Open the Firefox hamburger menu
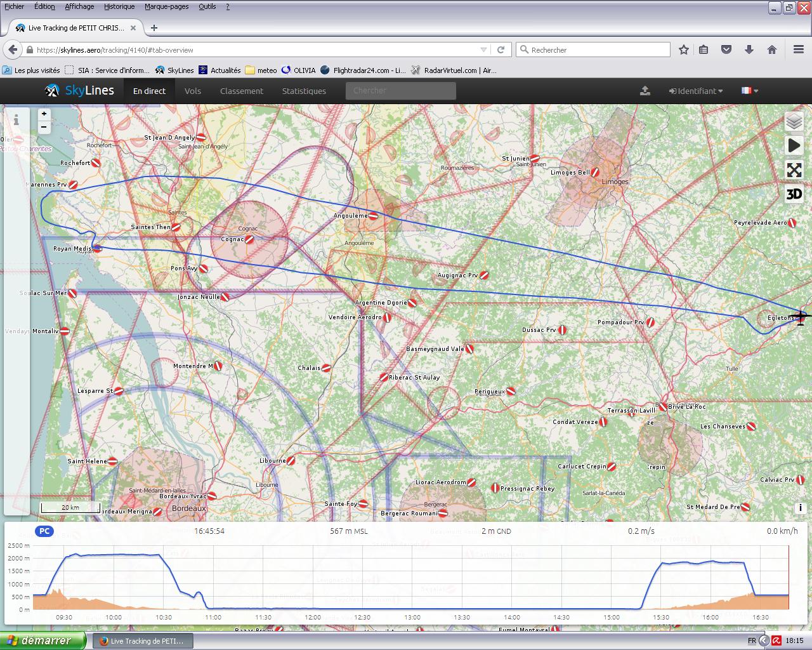Image resolution: width=812 pixels, height=650 pixels. [x=799, y=50]
